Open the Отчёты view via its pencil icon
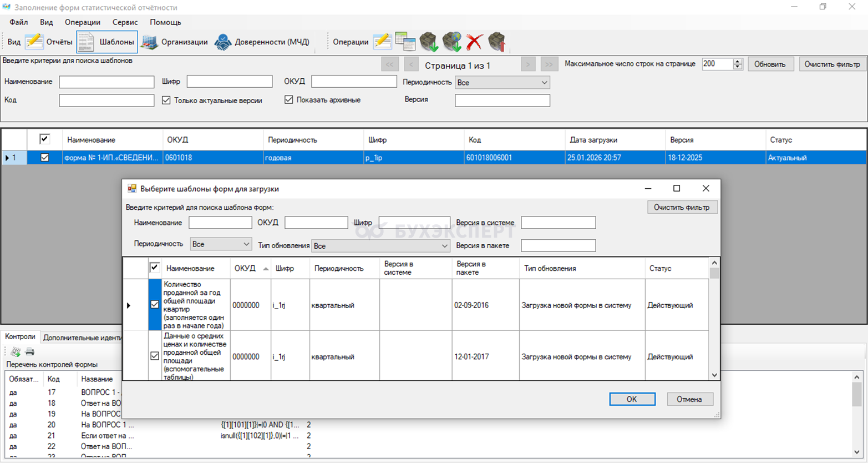 (34, 42)
